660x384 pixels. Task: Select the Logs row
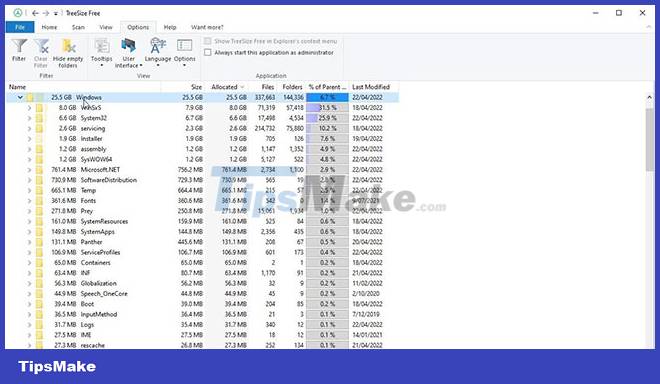pos(202,325)
